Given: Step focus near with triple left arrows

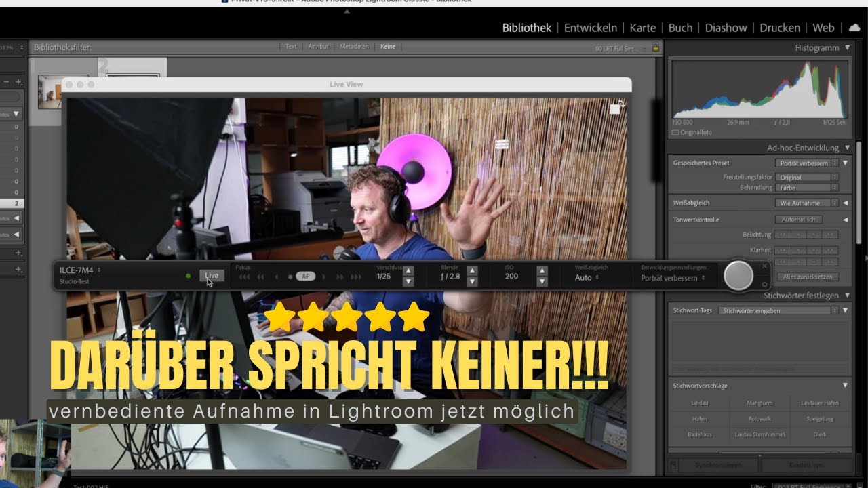Looking at the screenshot, I should (x=244, y=277).
